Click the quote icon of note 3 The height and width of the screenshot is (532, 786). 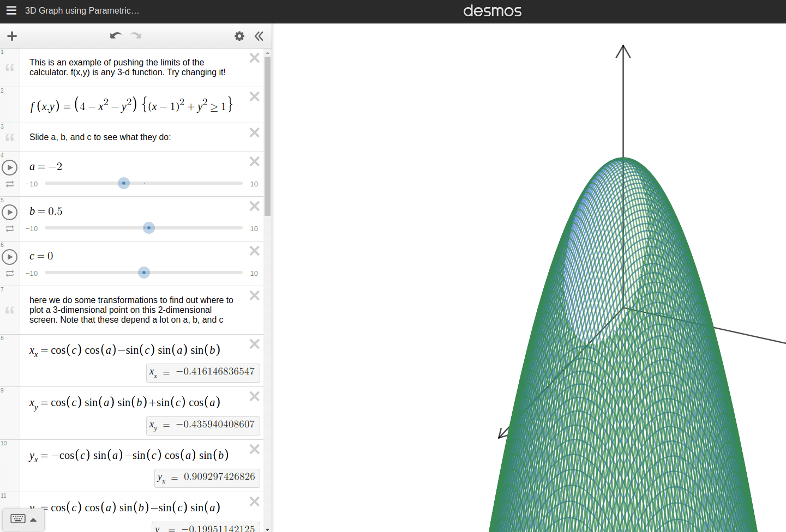[x=10, y=137]
